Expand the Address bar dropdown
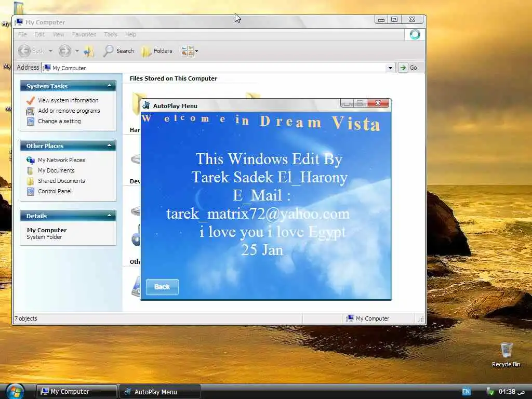Screen dimensions: 532x399 point(390,68)
